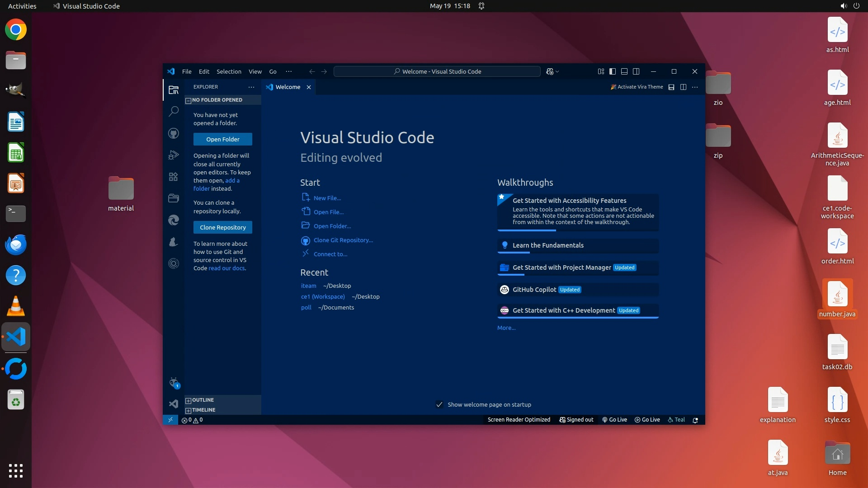Open the Edge browser tools icon
Image resolution: width=868 pixels, height=488 pixels.
(x=174, y=220)
